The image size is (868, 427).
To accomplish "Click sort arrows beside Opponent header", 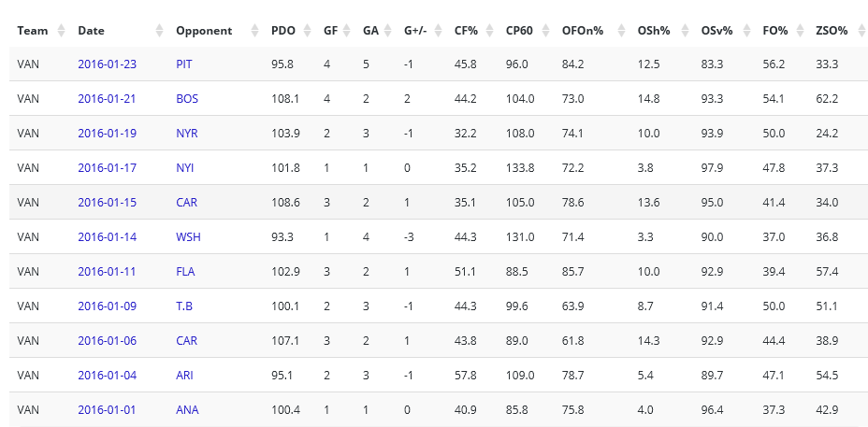I will [x=255, y=31].
